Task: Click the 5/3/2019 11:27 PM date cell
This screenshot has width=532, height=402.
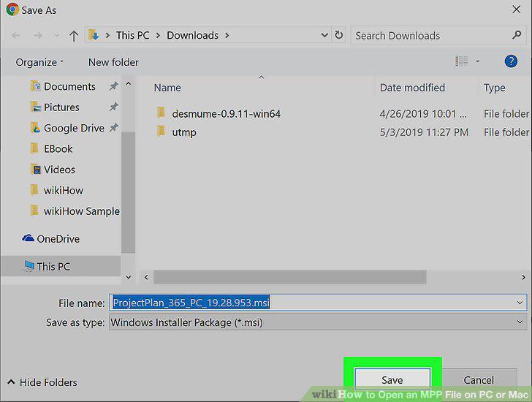Action: (424, 132)
